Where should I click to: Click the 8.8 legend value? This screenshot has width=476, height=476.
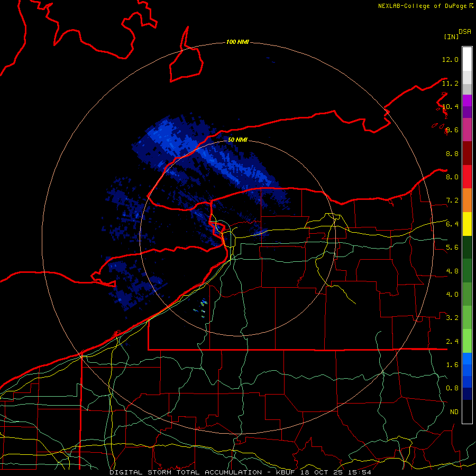[452, 153]
